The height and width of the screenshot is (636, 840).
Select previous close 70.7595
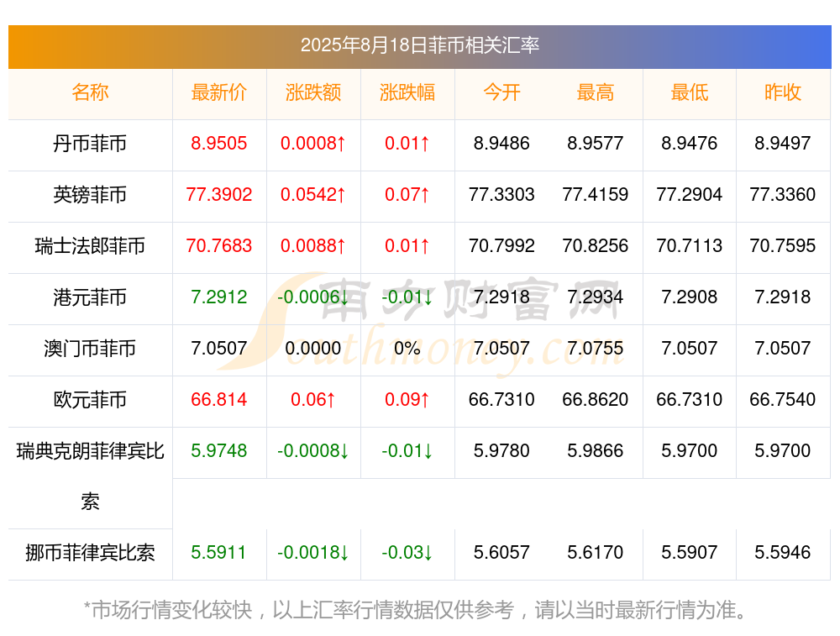pyautogui.click(x=783, y=246)
